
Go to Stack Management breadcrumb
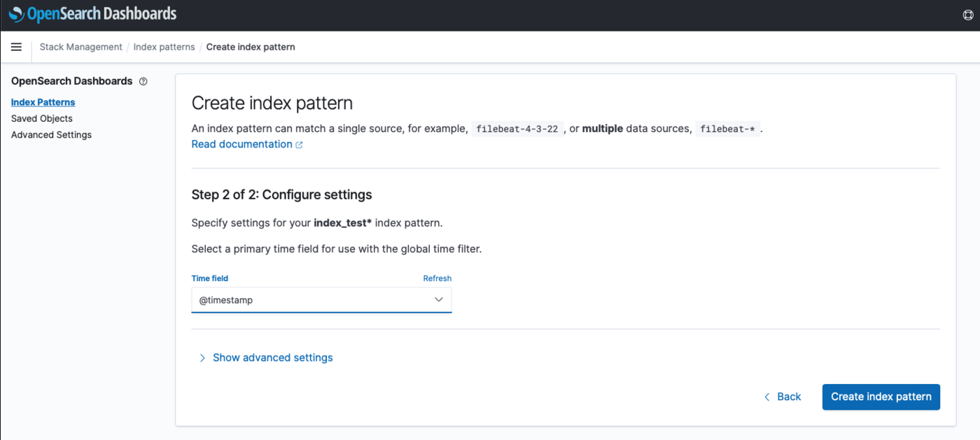tap(80, 47)
